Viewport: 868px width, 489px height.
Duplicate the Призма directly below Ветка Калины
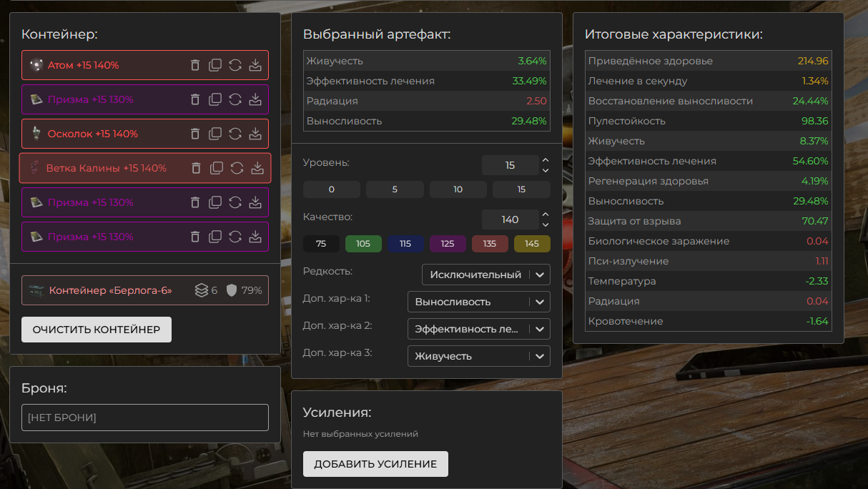pyautogui.click(x=215, y=202)
